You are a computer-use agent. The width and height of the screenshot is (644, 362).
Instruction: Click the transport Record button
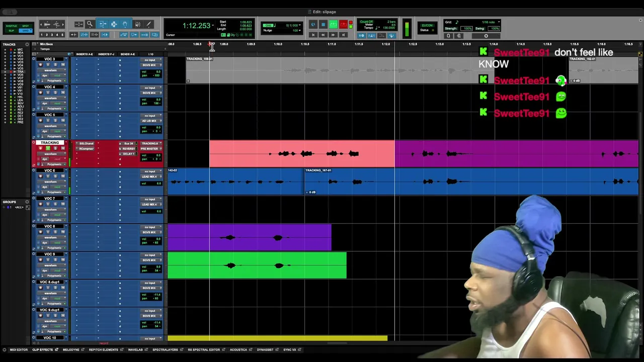[343, 25]
